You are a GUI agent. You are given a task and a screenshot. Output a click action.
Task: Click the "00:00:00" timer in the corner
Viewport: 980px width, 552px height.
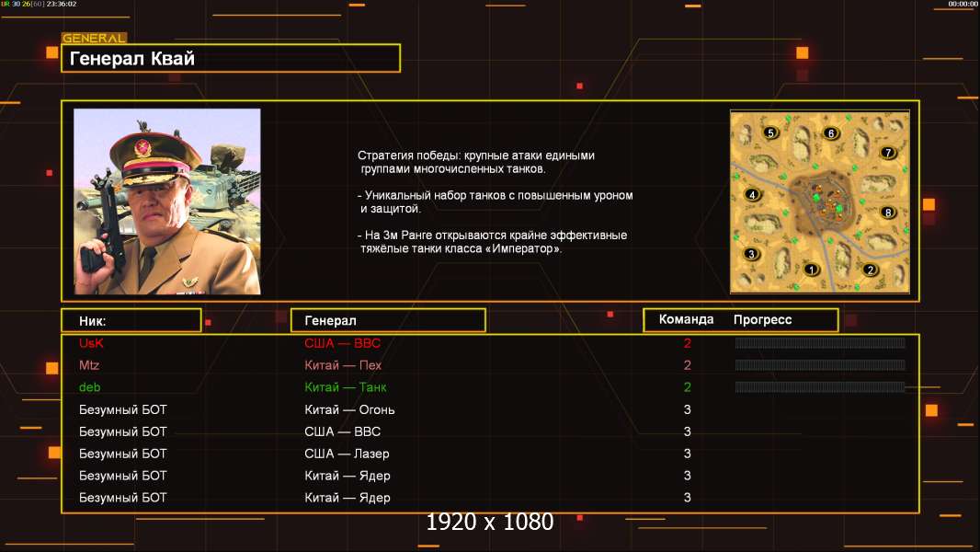coord(963,4)
